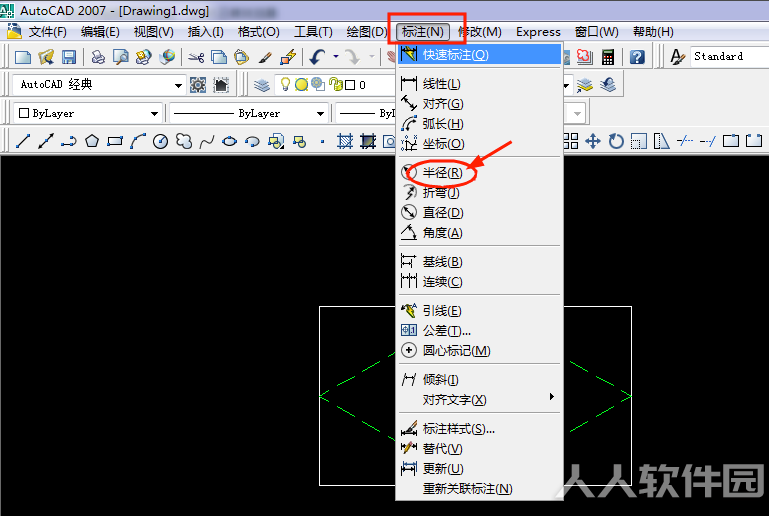Choose 圆心标记(M) menu entry
This screenshot has width=769, height=516.
click(x=480, y=350)
